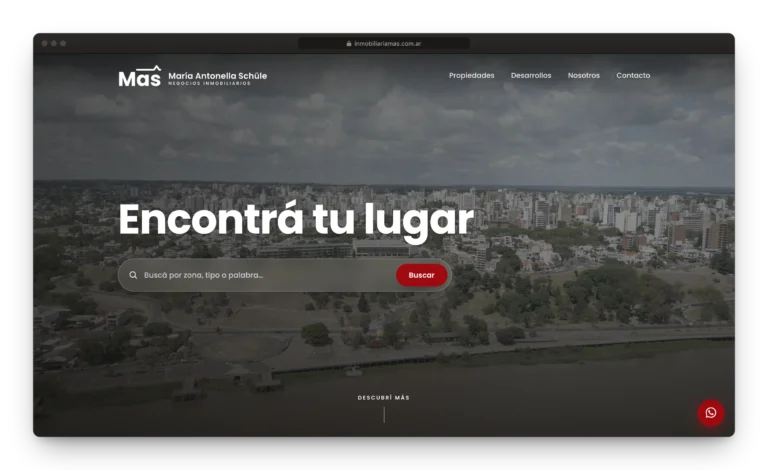
Task: Open WhatsApp chat floating button
Action: click(x=711, y=413)
